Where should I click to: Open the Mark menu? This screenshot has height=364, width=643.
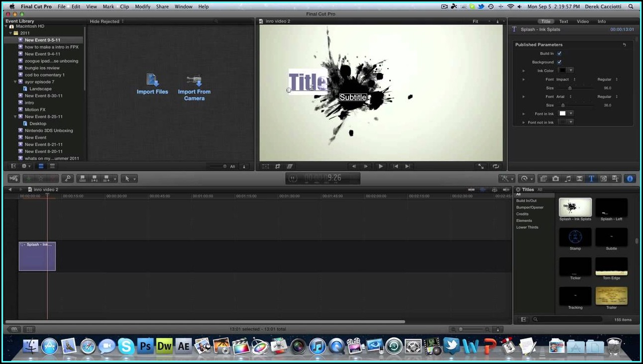coord(108,6)
